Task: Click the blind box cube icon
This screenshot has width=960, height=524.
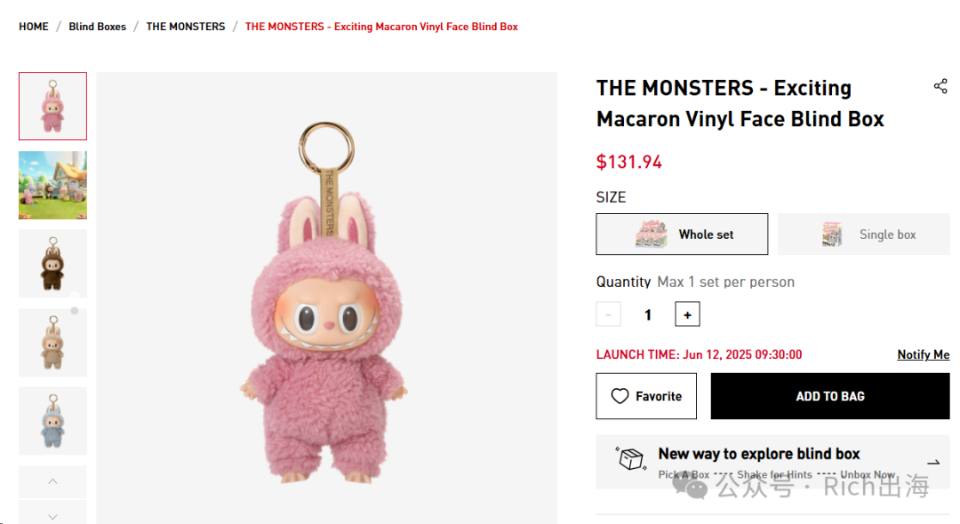Action: point(631,458)
